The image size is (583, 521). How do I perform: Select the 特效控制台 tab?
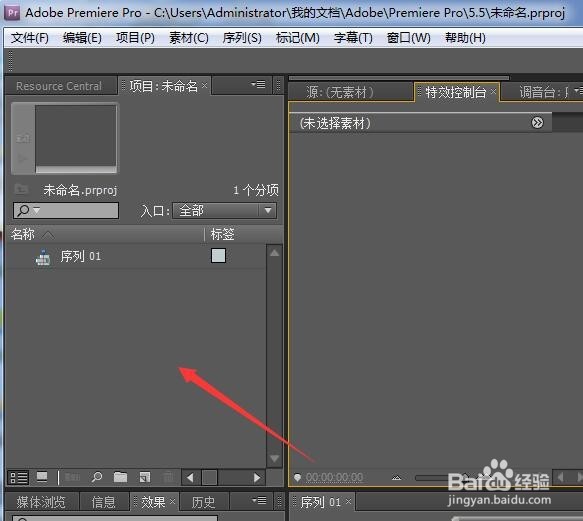click(456, 92)
